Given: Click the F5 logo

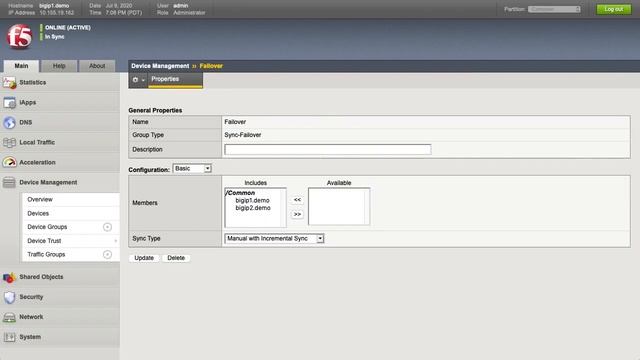Looking at the screenshot, I should (x=19, y=36).
